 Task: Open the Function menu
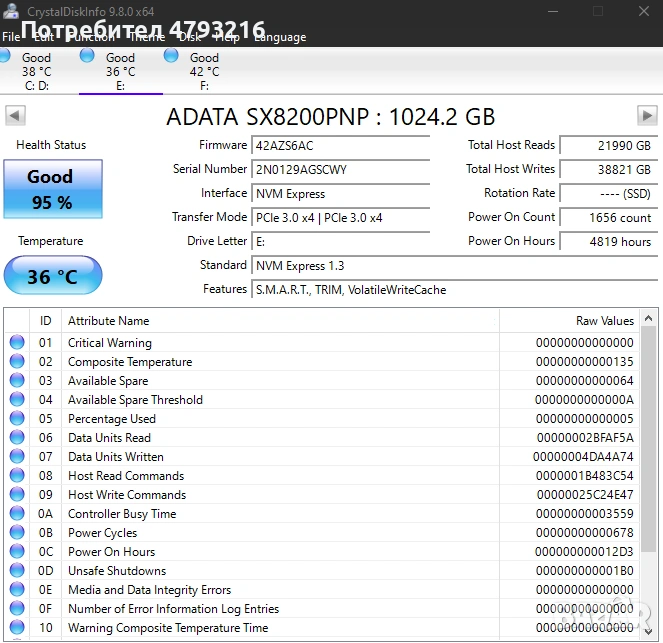[x=91, y=37]
